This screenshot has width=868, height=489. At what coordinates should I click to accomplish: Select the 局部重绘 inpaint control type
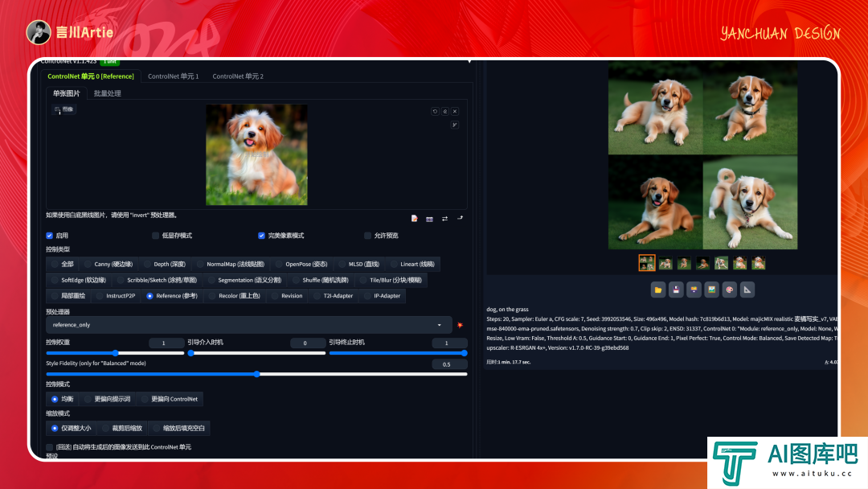click(68, 296)
